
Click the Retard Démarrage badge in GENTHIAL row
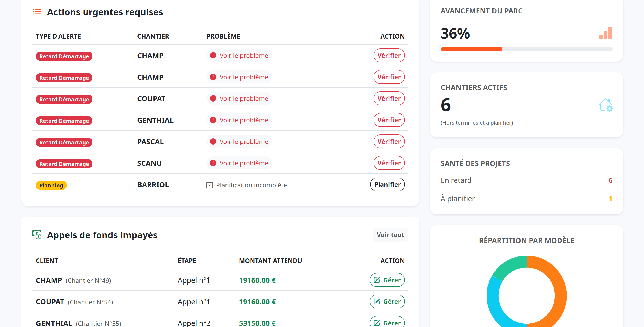click(64, 121)
